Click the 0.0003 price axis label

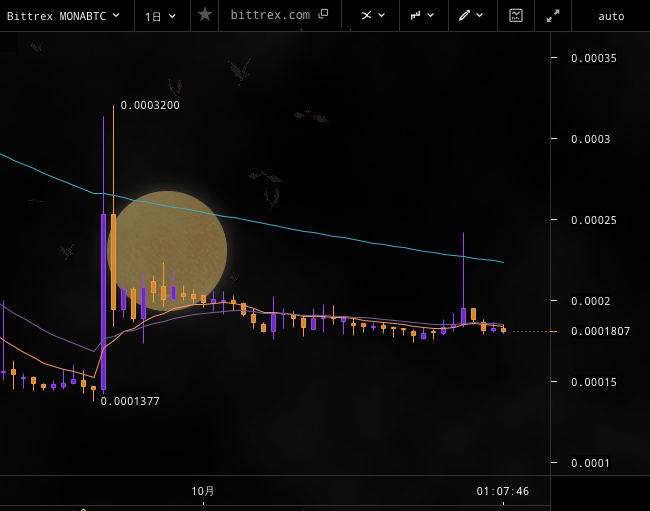[590, 139]
